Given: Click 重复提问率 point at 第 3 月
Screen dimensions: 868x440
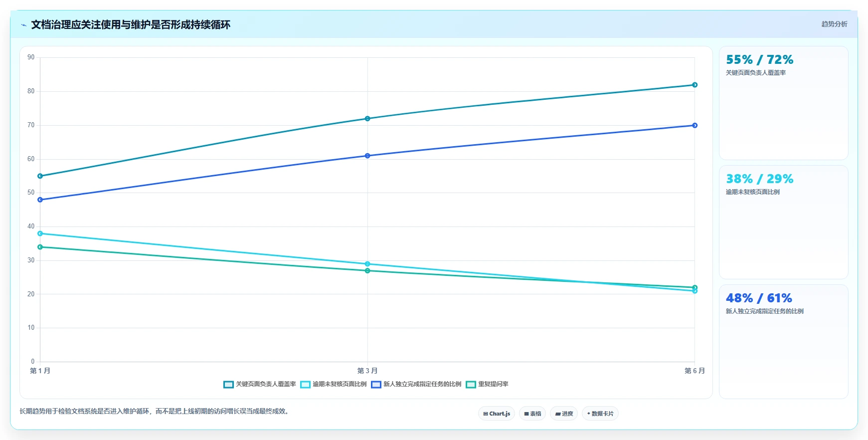Looking at the screenshot, I should click(x=367, y=271).
